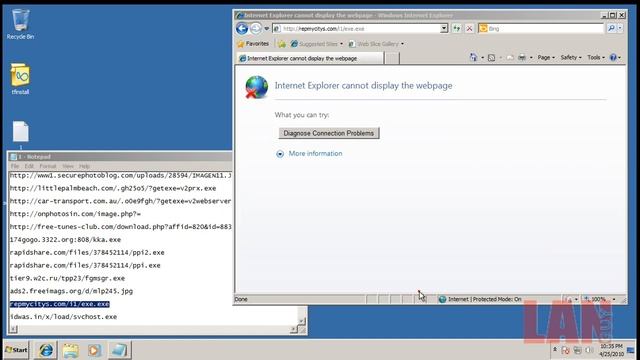Open Notepad Edit menu
The image size is (640, 360).
coord(29,166)
